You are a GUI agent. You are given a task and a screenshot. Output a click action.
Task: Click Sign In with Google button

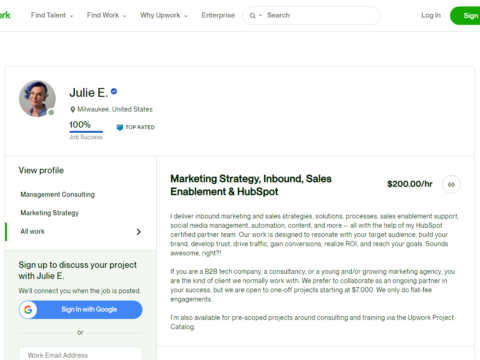(x=80, y=310)
